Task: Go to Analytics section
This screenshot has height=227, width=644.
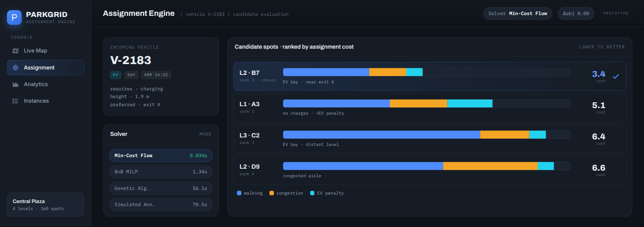Action: 45,84
